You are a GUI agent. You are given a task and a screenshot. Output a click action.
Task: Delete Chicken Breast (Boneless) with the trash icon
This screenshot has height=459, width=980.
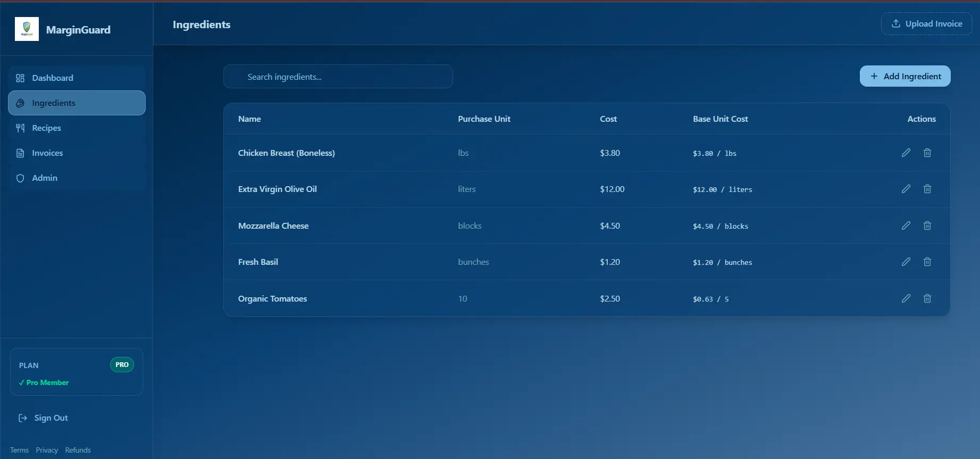927,153
